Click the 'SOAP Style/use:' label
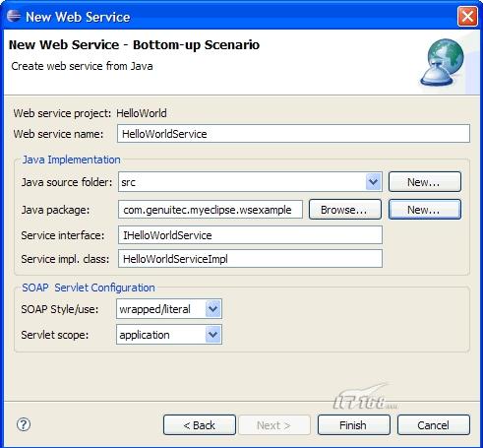The width and height of the screenshot is (483, 448). (60, 309)
